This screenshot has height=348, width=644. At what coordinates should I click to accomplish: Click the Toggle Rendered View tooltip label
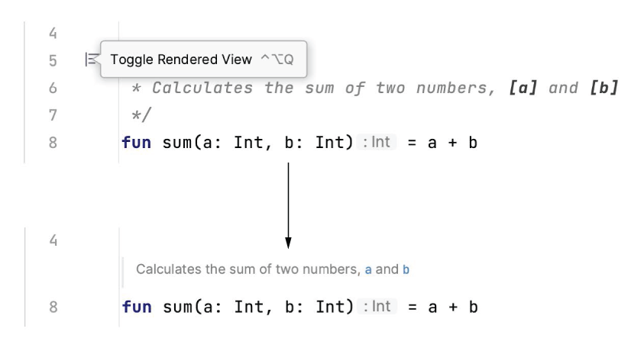[x=181, y=60]
